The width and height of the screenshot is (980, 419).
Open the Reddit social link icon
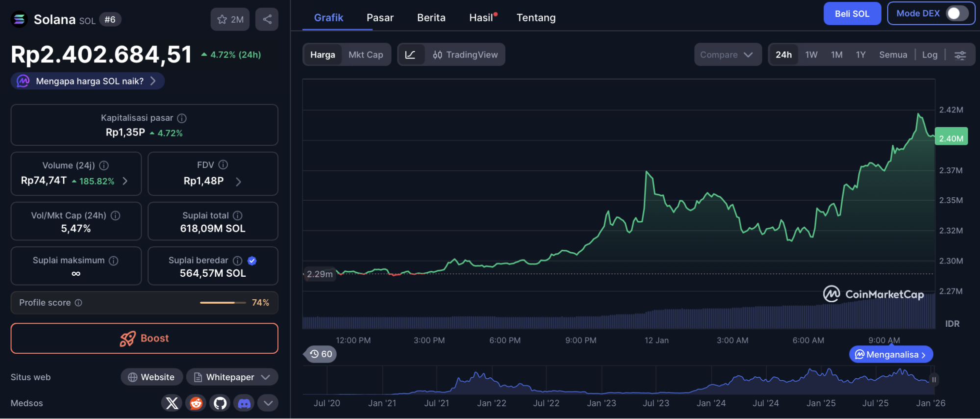pos(196,403)
